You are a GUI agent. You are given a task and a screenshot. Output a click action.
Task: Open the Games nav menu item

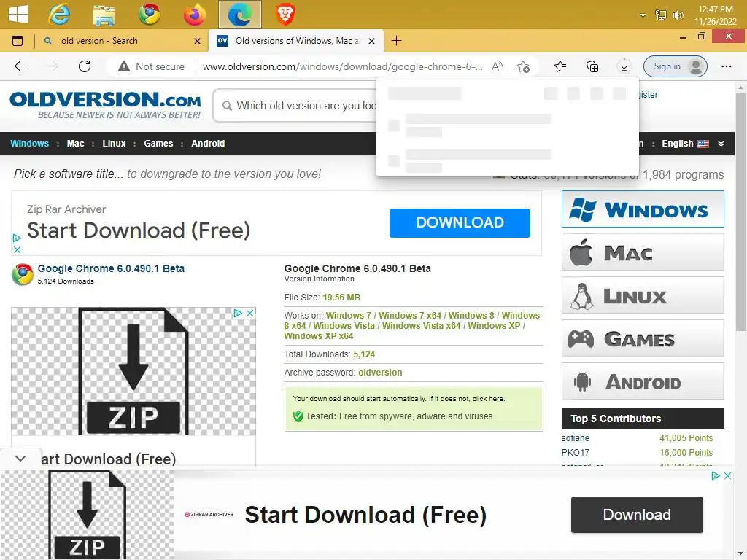pyautogui.click(x=158, y=144)
